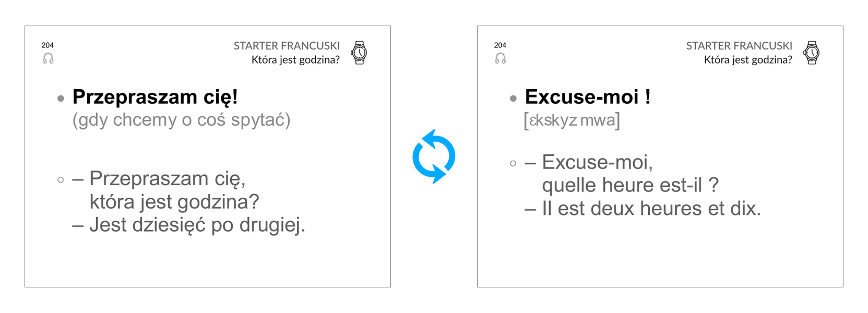The image size is (868, 313).
Task: Click STARTER FRANCUSKI header on left card
Action: pyautogui.click(x=287, y=46)
